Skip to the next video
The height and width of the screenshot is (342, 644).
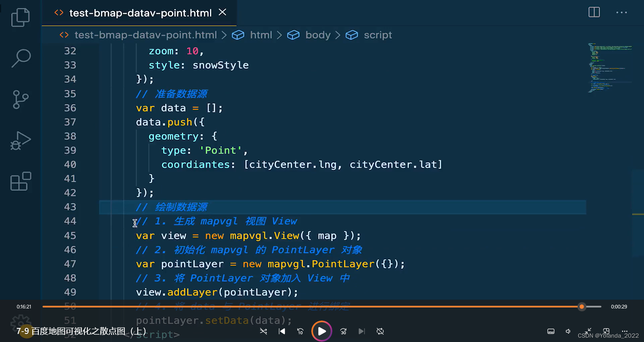[361, 331]
